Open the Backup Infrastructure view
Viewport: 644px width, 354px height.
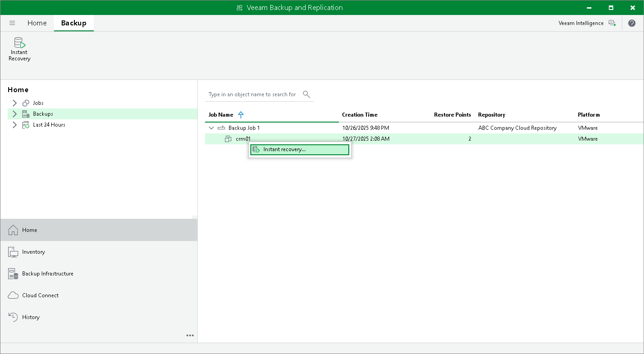coord(99,274)
